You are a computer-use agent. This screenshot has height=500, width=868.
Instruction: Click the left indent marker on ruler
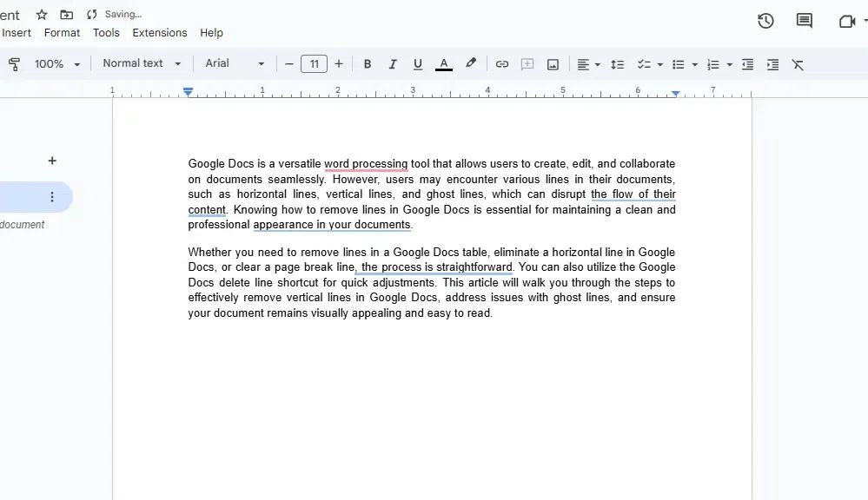pyautogui.click(x=189, y=92)
